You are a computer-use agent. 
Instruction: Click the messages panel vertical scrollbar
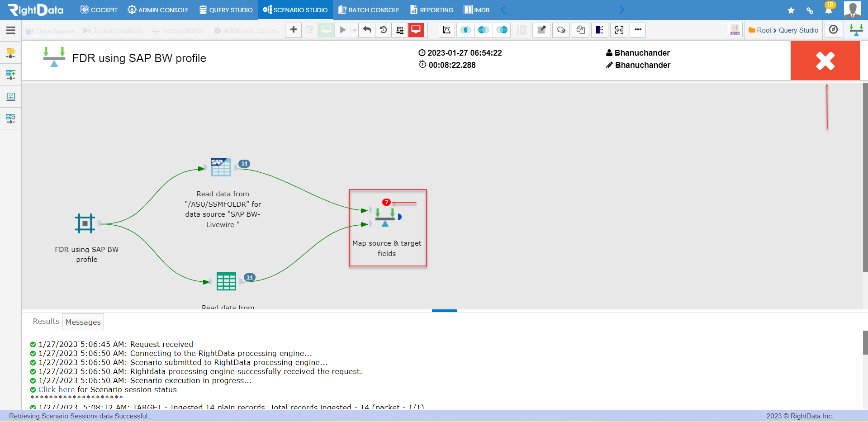[x=865, y=343]
